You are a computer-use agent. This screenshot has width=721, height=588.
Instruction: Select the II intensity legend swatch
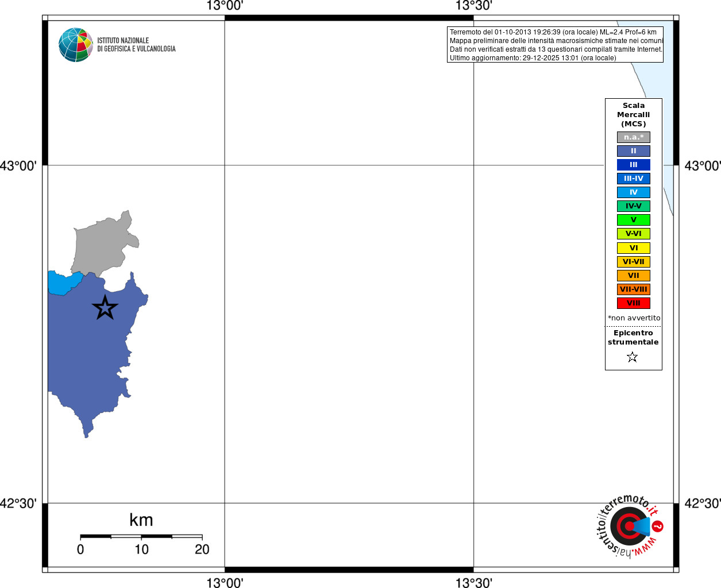pyautogui.click(x=634, y=151)
